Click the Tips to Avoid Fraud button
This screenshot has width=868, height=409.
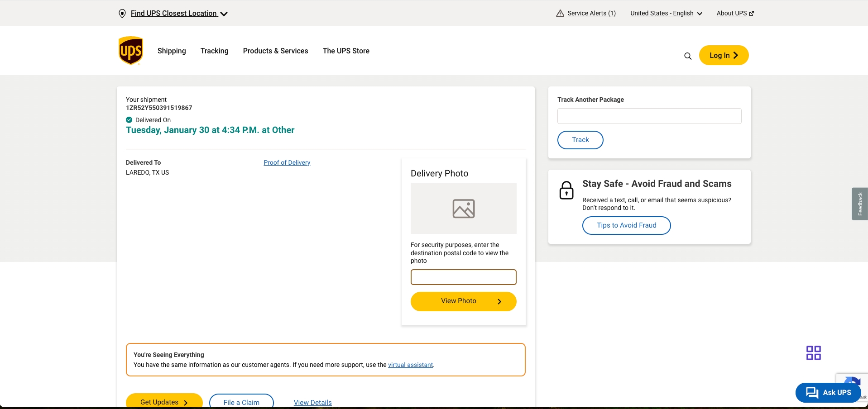[626, 226]
